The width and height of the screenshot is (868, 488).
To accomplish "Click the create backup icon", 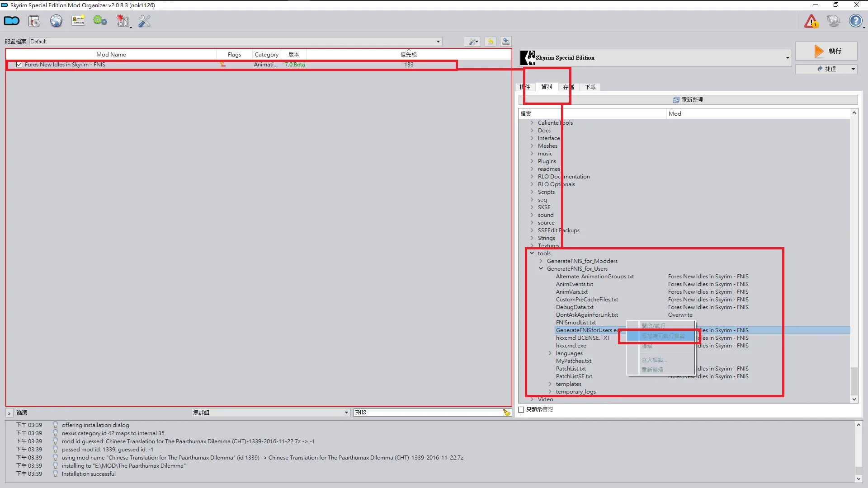I will [x=506, y=42].
